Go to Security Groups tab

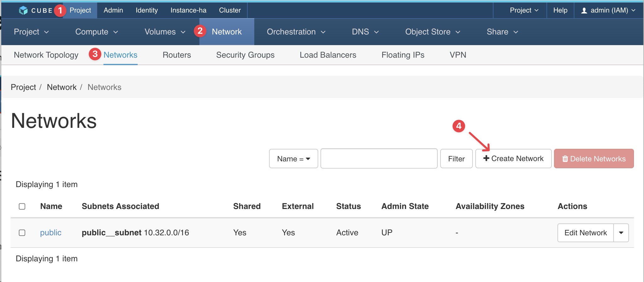pyautogui.click(x=245, y=55)
